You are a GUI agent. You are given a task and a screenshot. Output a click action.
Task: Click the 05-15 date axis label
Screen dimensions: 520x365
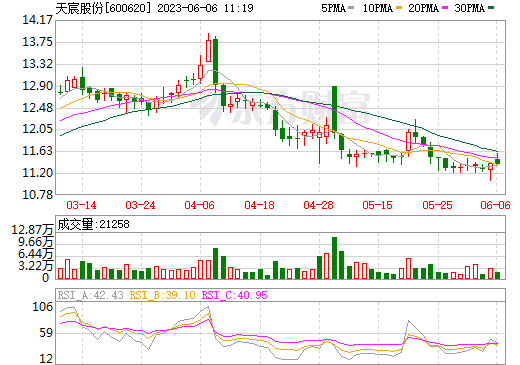click(377, 205)
